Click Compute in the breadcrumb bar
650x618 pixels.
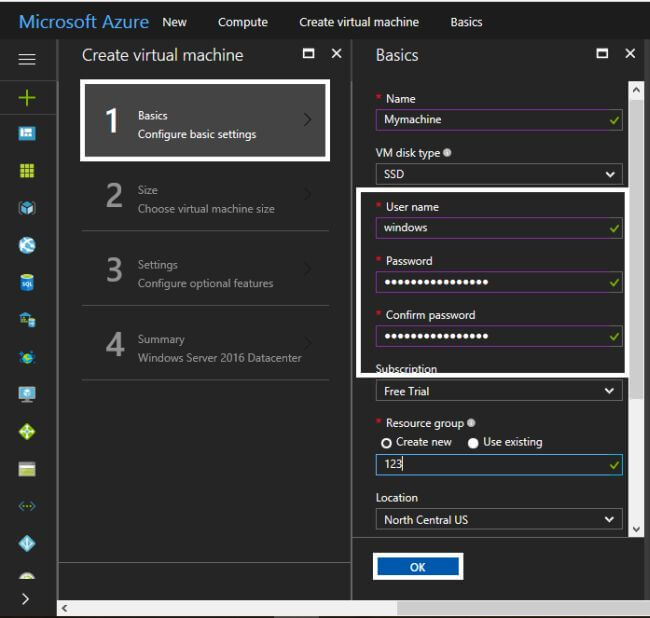(243, 22)
